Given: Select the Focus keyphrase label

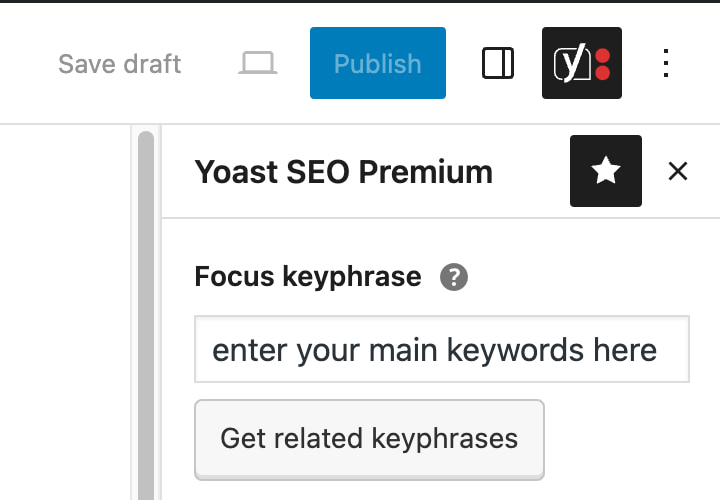Looking at the screenshot, I should pos(308,277).
